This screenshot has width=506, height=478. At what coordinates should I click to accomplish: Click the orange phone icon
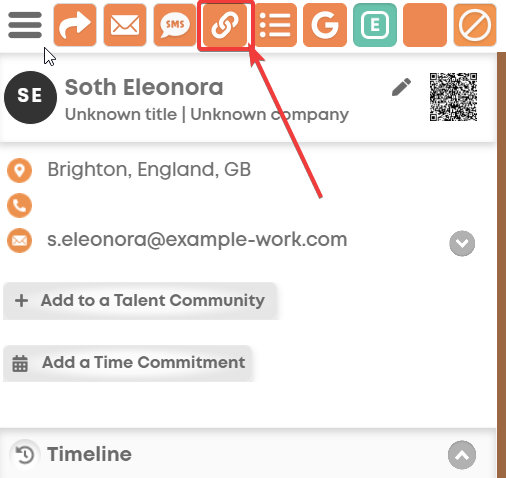(x=20, y=205)
